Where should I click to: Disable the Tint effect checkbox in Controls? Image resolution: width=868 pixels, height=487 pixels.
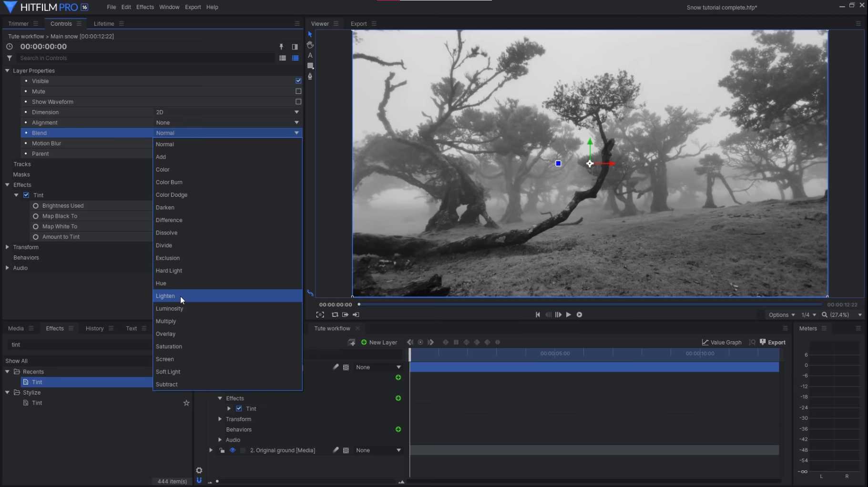tap(26, 195)
